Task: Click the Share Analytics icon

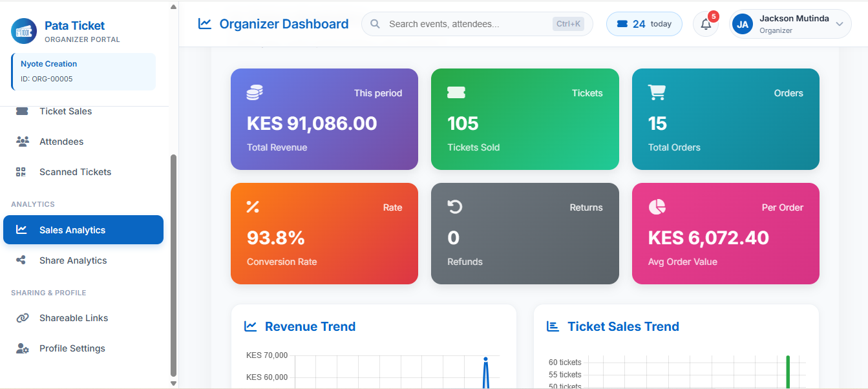Action: click(21, 260)
